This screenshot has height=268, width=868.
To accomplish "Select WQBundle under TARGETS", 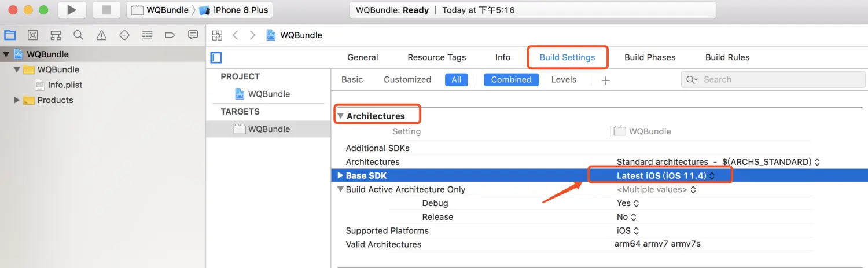I will point(269,129).
